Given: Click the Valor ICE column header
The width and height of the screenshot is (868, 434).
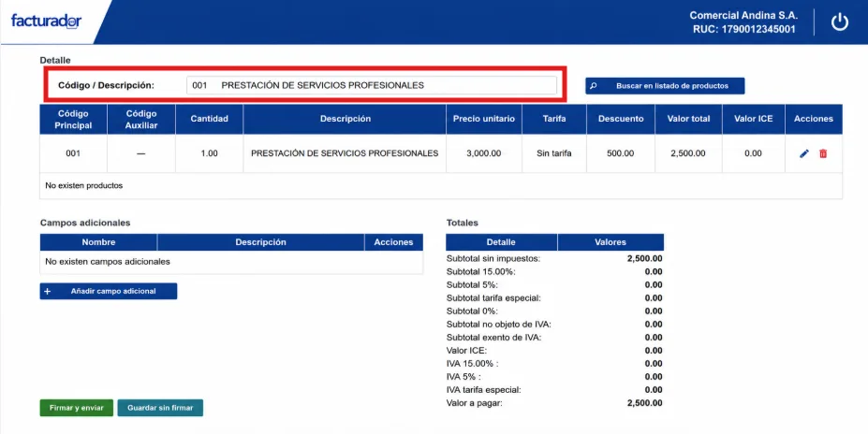Looking at the screenshot, I should click(754, 120).
